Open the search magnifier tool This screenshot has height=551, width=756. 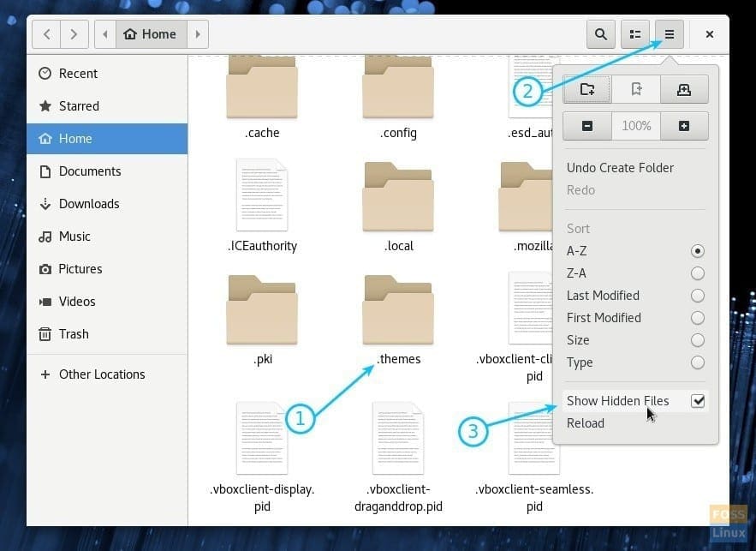tap(601, 34)
